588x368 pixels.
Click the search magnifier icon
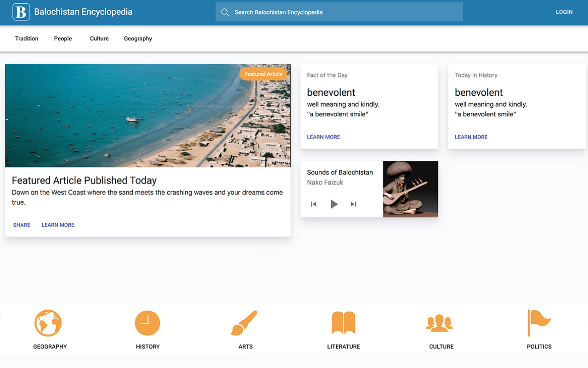click(225, 12)
